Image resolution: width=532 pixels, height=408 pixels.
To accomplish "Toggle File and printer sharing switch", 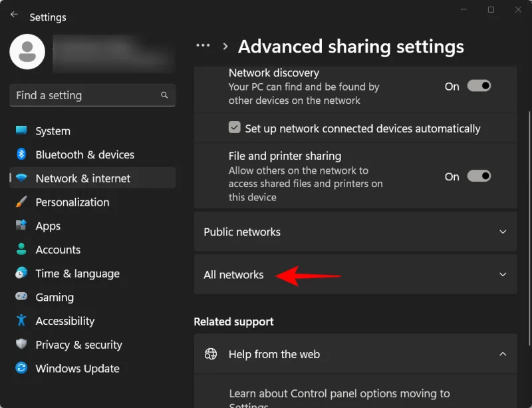I will coord(479,176).
